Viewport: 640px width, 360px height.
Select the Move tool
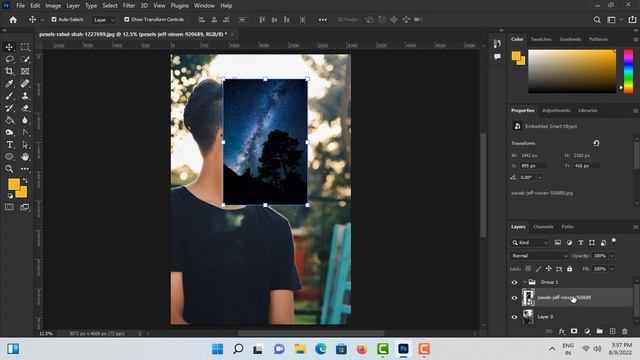(9, 47)
